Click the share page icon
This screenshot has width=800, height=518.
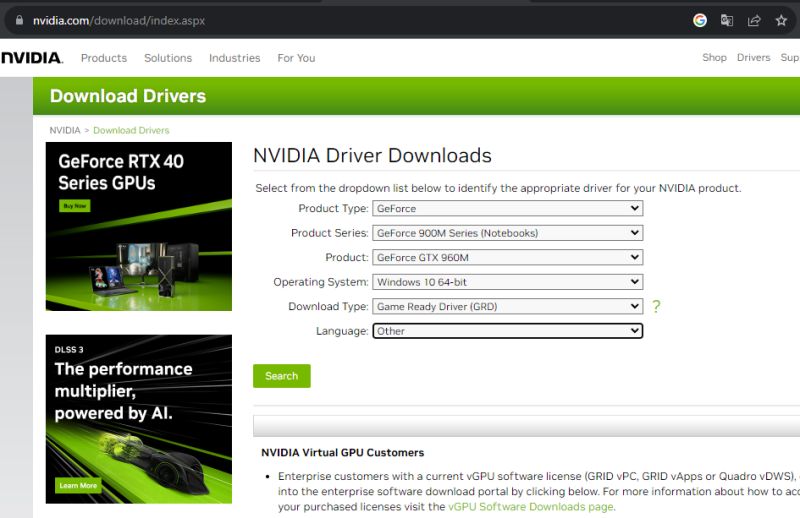[x=754, y=20]
